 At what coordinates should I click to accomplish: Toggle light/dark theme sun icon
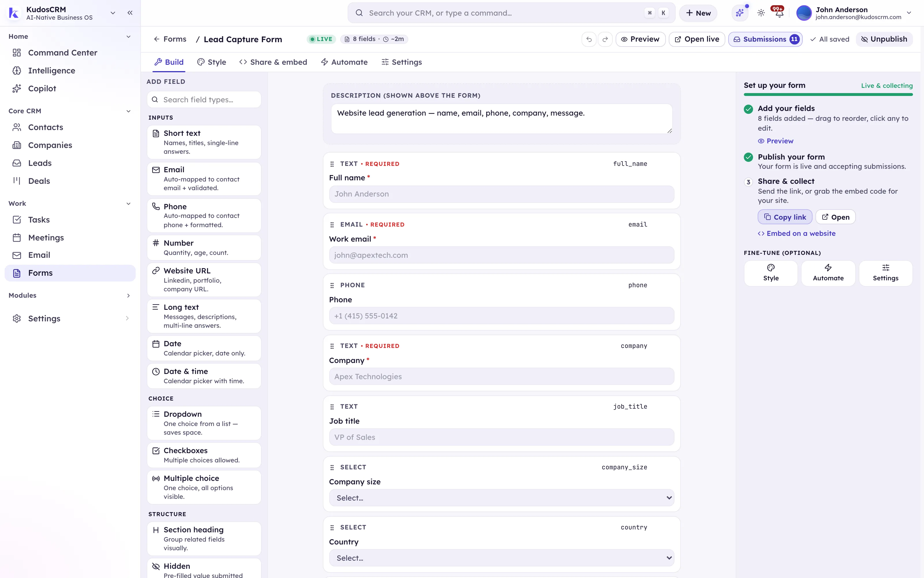coord(761,13)
